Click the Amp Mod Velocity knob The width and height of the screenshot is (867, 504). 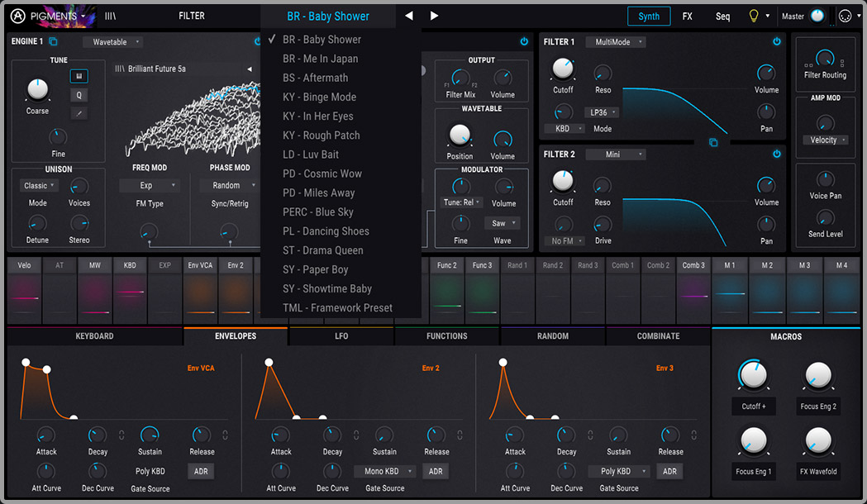tap(825, 122)
